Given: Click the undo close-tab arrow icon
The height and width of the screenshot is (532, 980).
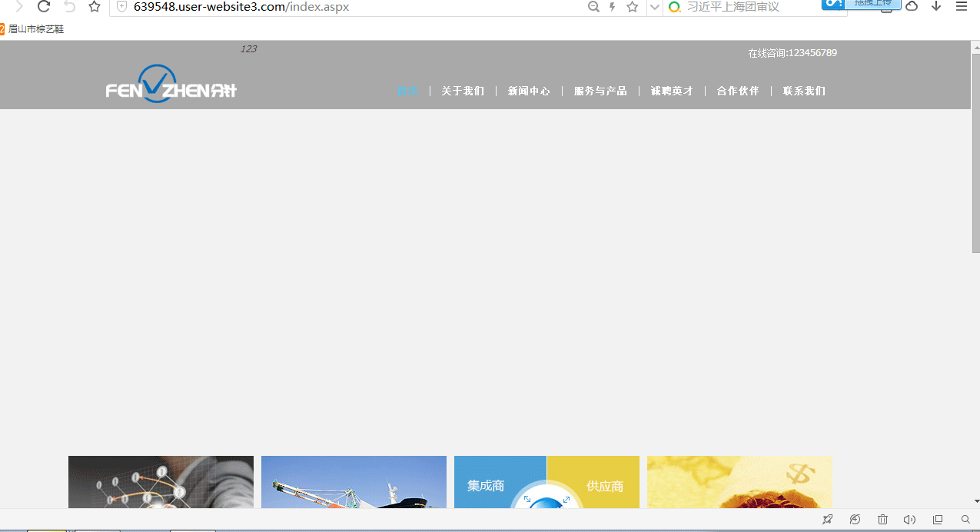Looking at the screenshot, I should (70, 7).
